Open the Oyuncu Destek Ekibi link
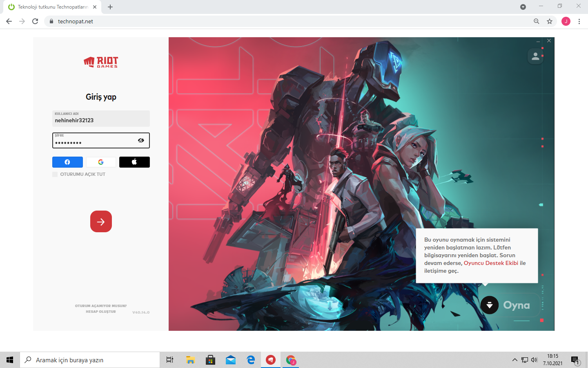Viewport: 588px width, 368px height. tap(491, 263)
